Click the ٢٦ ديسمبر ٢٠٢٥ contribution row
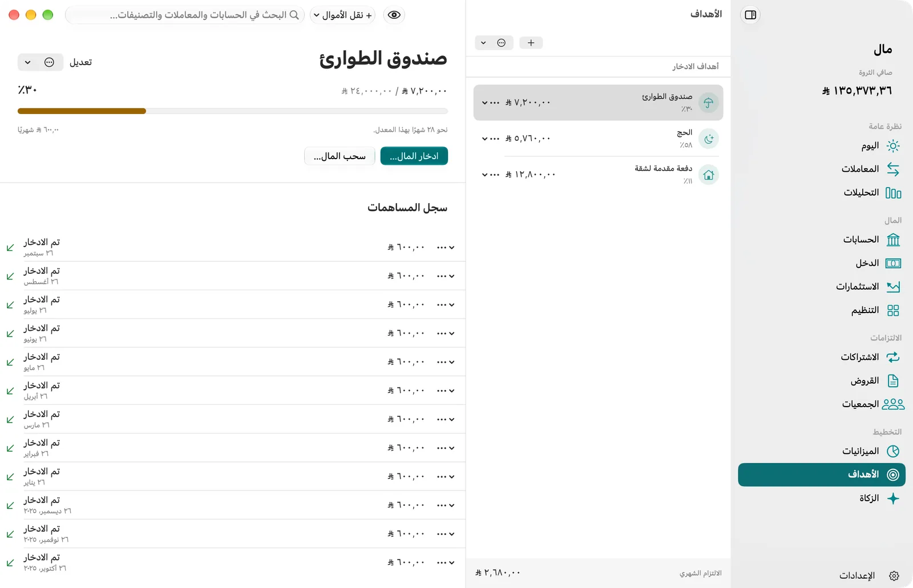 coord(233,505)
